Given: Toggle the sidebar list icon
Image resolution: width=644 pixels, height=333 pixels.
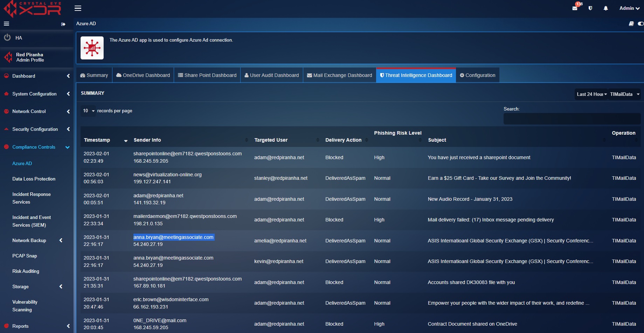Looking at the screenshot, I should (x=6, y=24).
